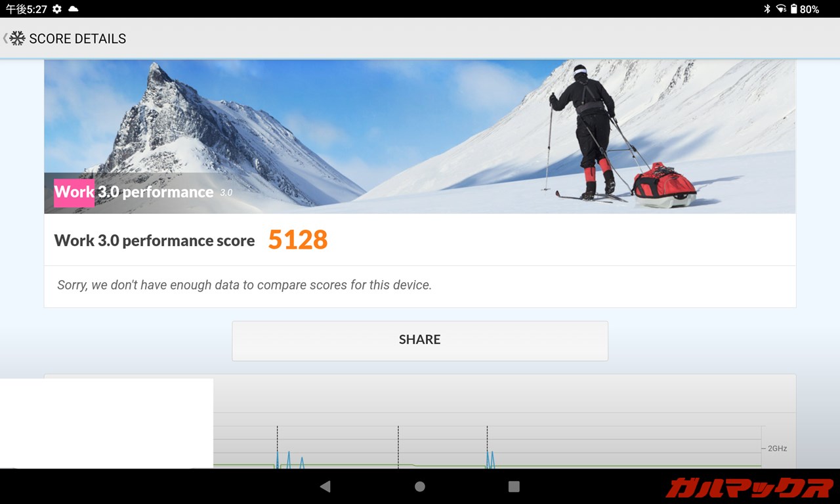Tap the PCMark snowflake logo icon

click(x=18, y=38)
